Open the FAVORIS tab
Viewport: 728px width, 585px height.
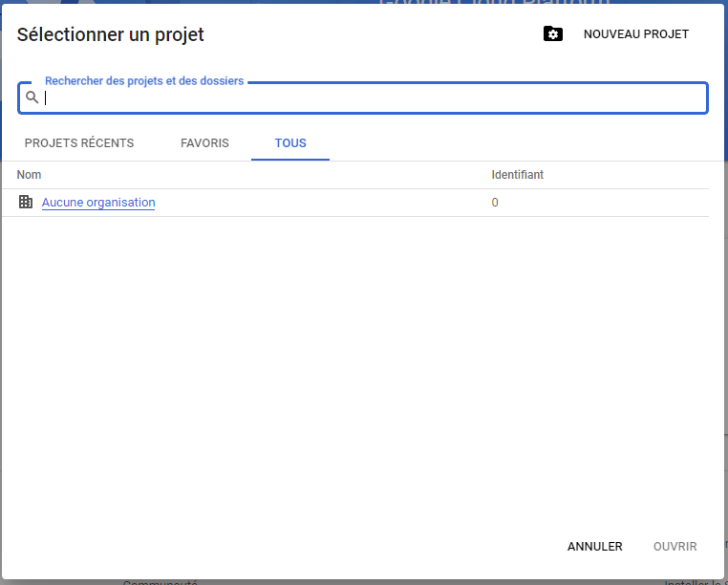pos(204,143)
